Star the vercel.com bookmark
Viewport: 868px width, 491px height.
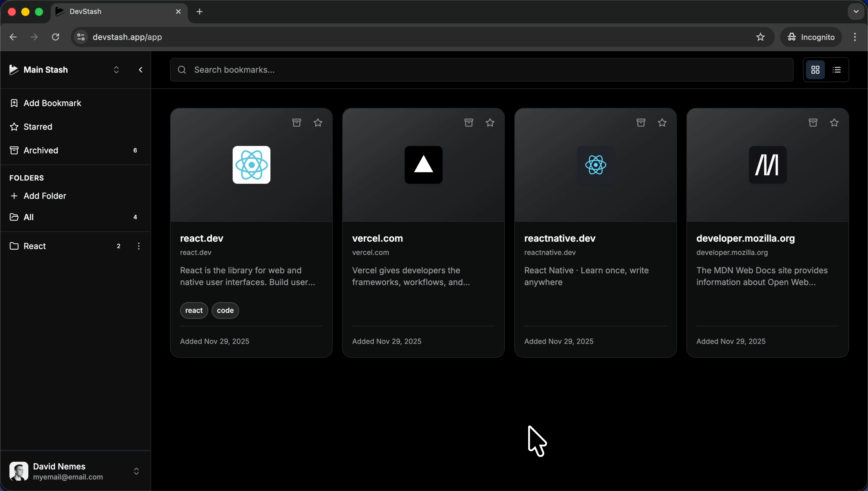(x=490, y=123)
